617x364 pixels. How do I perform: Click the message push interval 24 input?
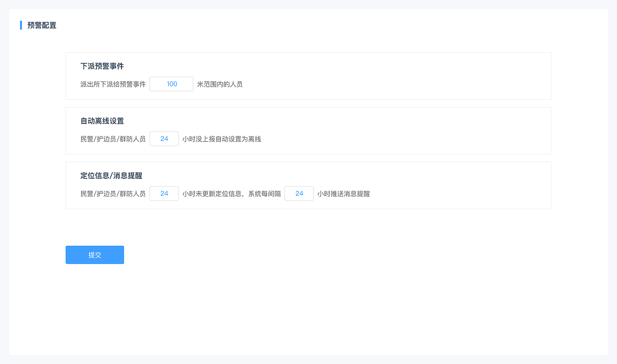tap(299, 193)
